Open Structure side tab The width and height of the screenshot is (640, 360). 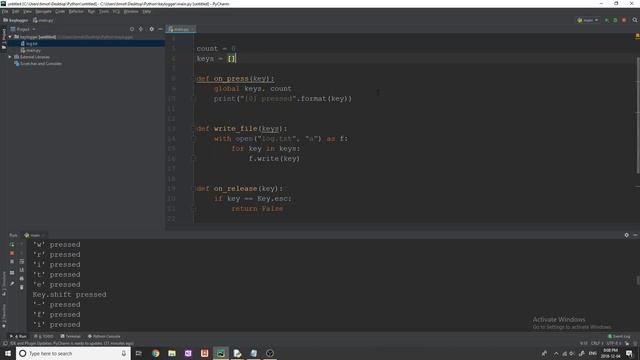[x=4, y=283]
